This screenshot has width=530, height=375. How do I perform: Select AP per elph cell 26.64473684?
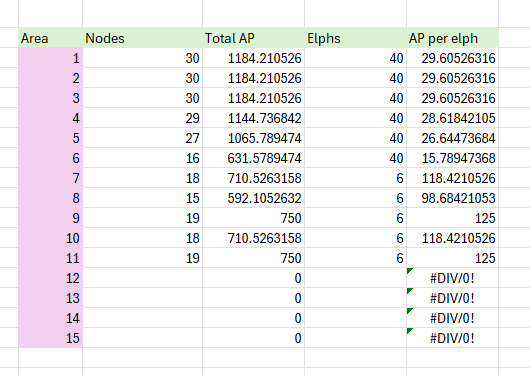coord(453,138)
